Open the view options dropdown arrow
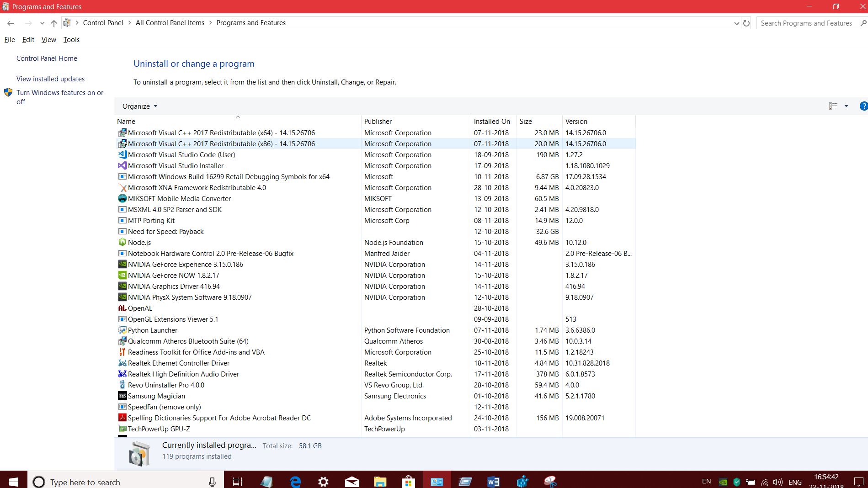Viewport: 868px width, 488px height. pos(846,106)
